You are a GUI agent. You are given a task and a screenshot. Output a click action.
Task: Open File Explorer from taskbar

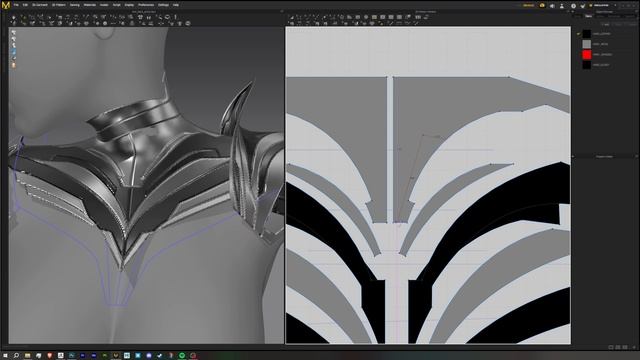pyautogui.click(x=27, y=356)
